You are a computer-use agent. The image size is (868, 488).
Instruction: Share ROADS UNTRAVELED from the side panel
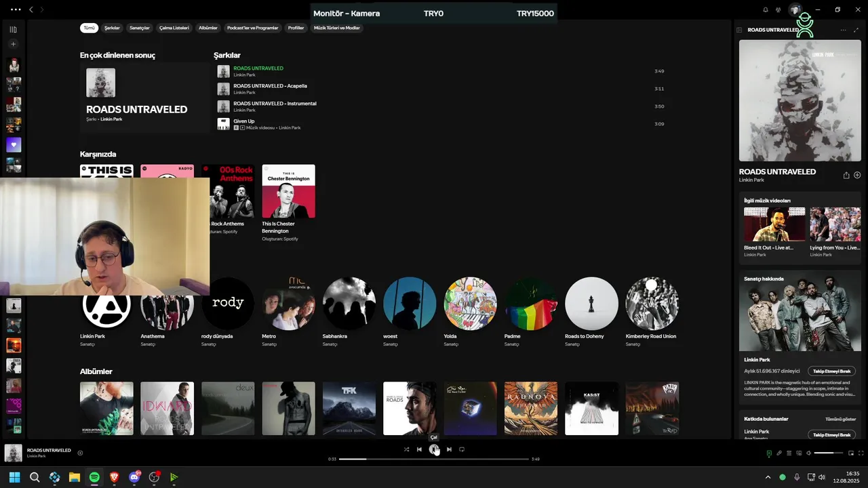coord(846,175)
